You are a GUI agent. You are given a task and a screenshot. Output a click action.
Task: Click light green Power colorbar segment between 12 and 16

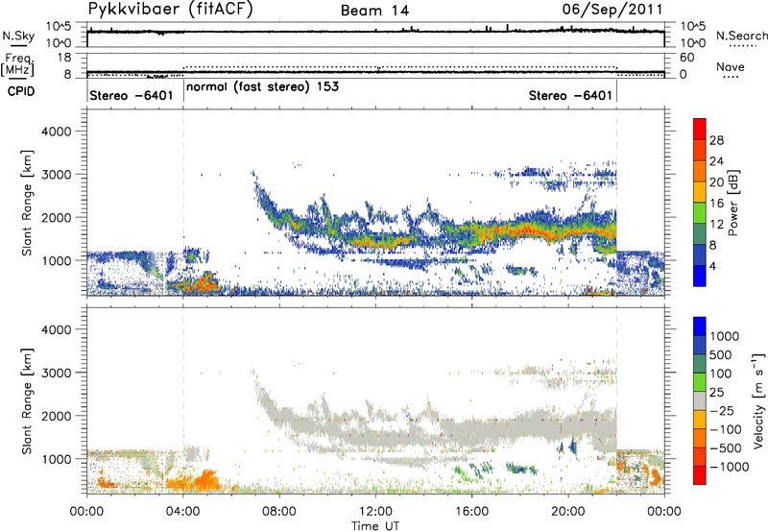(700, 213)
